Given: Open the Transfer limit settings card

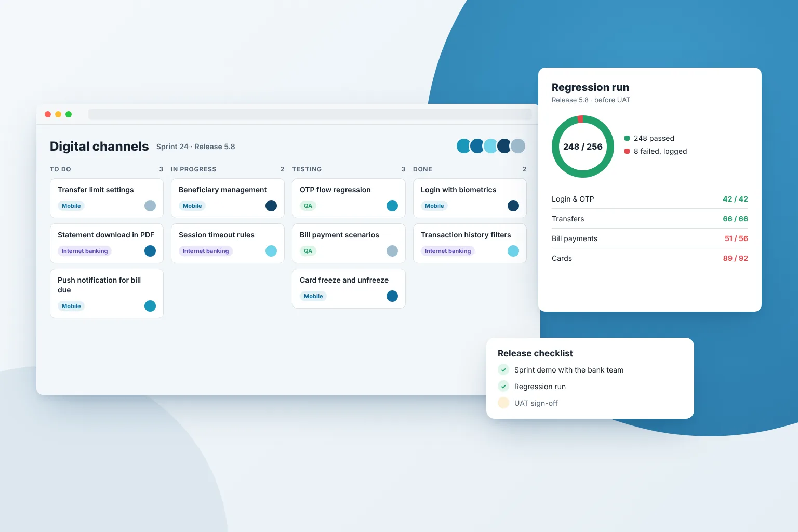Looking at the screenshot, I should [107, 198].
